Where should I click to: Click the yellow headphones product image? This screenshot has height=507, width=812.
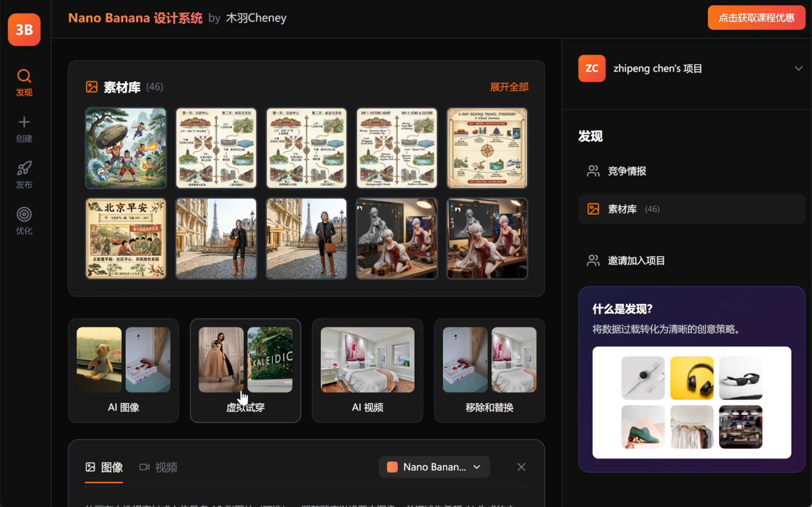[x=691, y=378]
